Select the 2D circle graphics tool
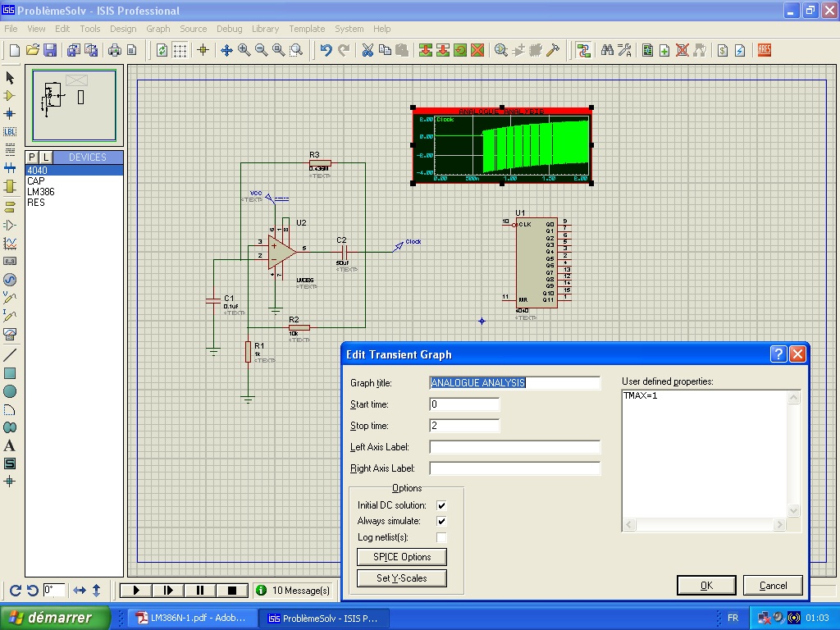 (x=10, y=391)
